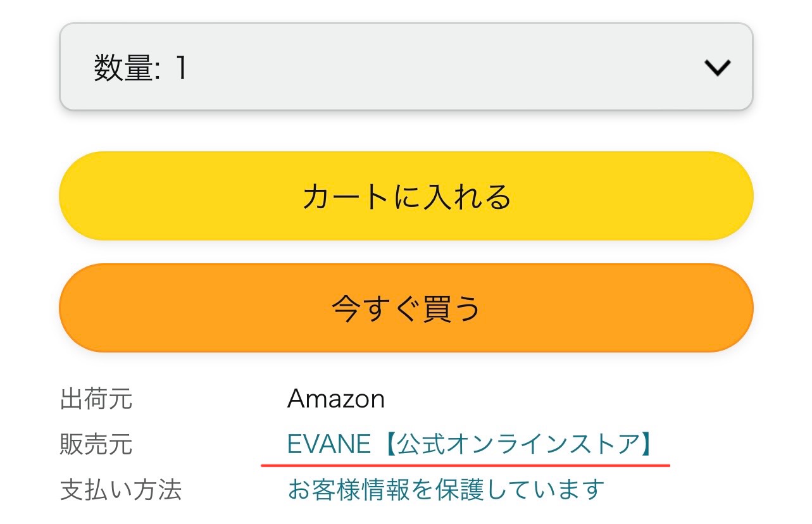Click the Amazon shipper name text

point(335,399)
